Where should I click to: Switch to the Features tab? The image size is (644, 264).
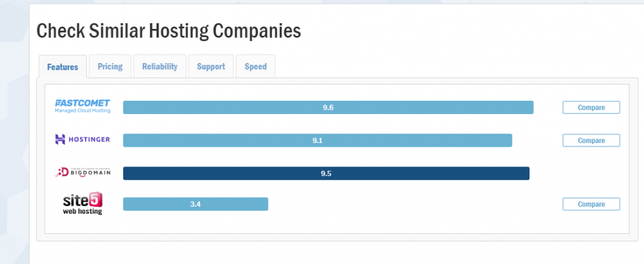(x=63, y=67)
